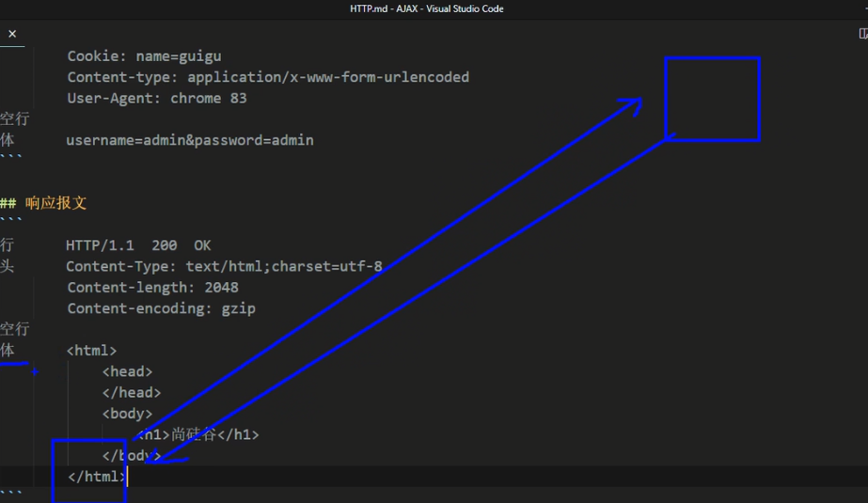Click the 'HTTP/1.1 200 OK' status line
868x503 pixels.
tap(138, 245)
